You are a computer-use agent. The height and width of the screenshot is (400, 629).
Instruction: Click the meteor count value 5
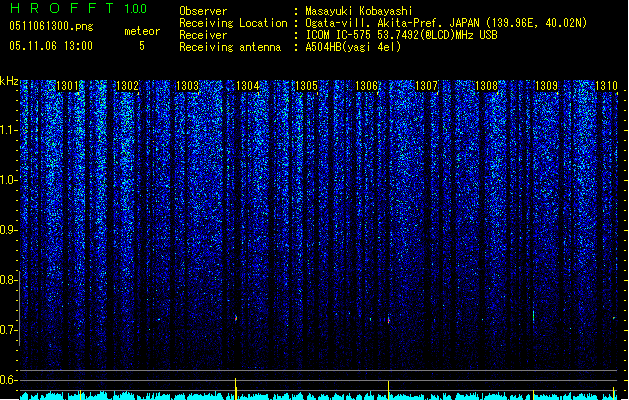point(142,46)
